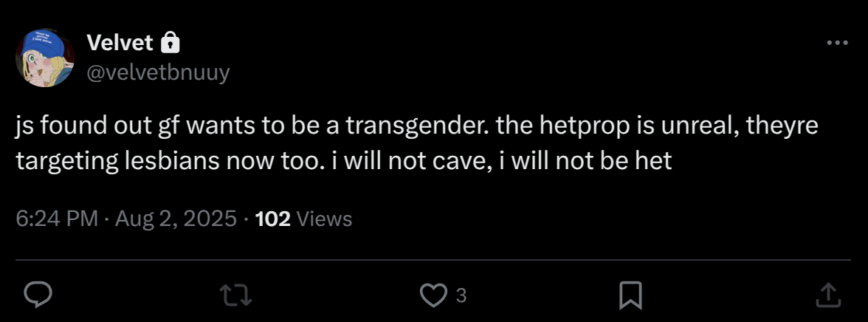868x322 pixels.
Task: Click the tweet line starting "targeting lesbians"
Action: [344, 161]
